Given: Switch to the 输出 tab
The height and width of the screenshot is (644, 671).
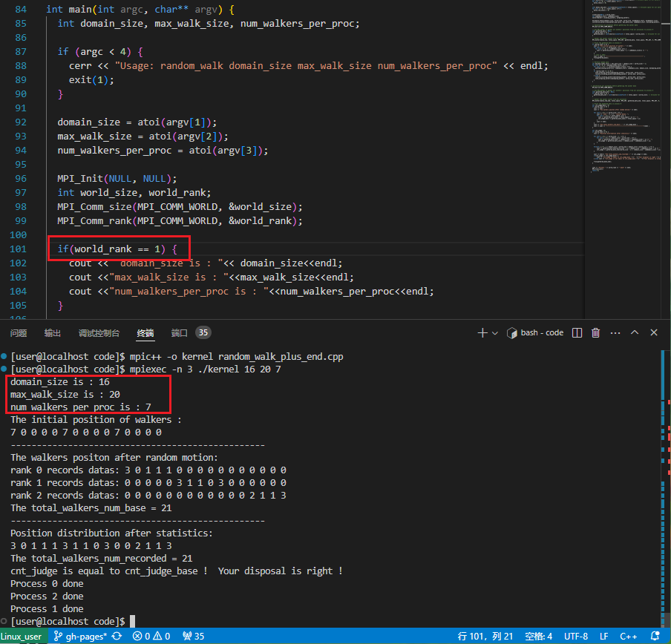Looking at the screenshot, I should (53, 333).
